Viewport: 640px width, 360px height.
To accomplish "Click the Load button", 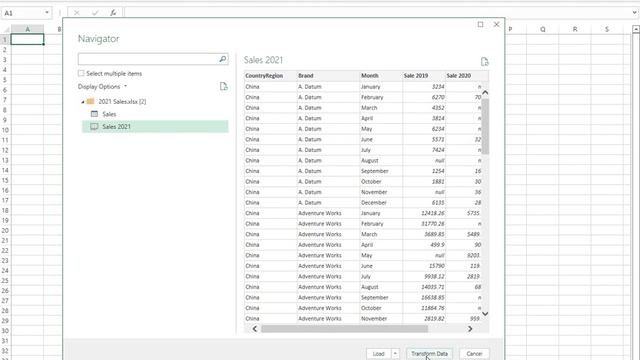I will click(x=378, y=353).
